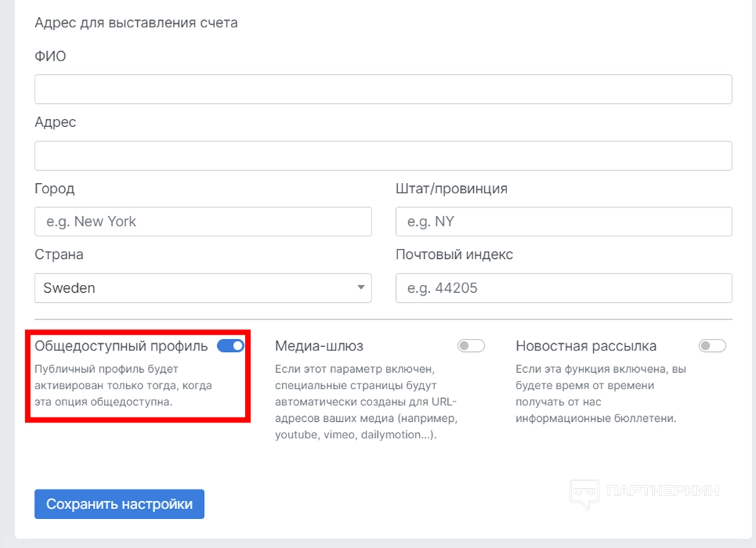This screenshot has width=756, height=548.
Task: Click the Partnerkin watermark chat icon
Action: pyautogui.click(x=584, y=492)
